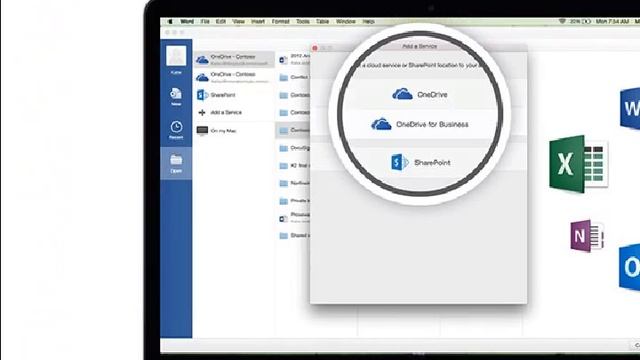Choose OneDrive for Business service
The image size is (640, 360).
click(x=420, y=124)
